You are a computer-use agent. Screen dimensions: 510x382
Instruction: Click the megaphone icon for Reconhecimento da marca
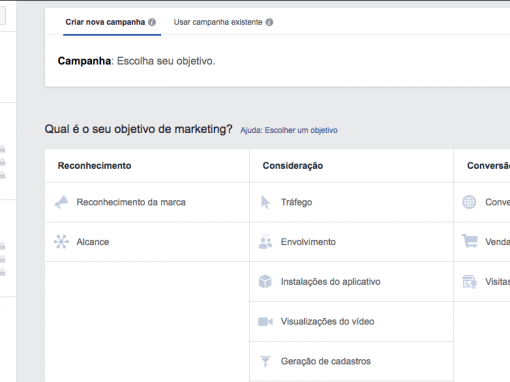(61, 202)
